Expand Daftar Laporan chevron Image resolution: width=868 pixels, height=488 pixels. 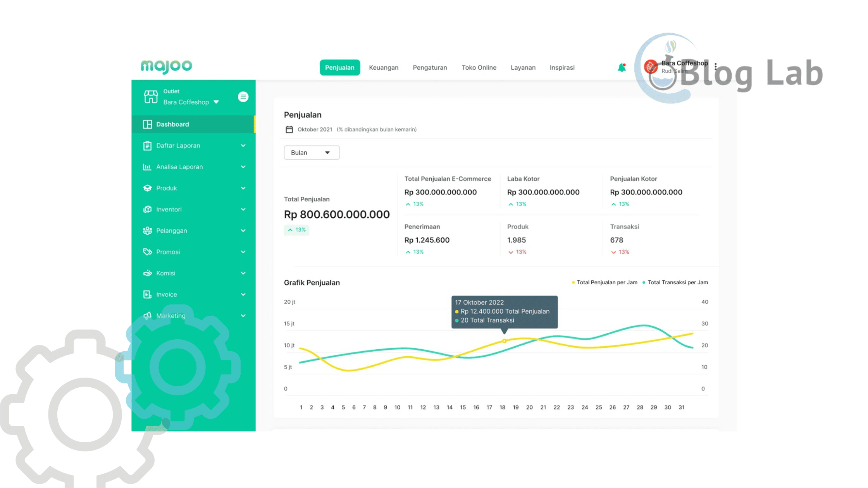click(243, 146)
